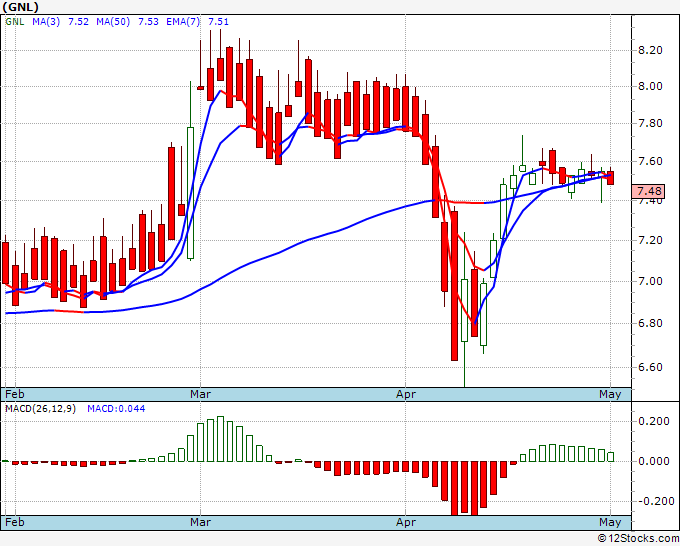Viewport: 680px width, 546px height.
Task: Click the 6.80 price axis label
Action: click(650, 323)
